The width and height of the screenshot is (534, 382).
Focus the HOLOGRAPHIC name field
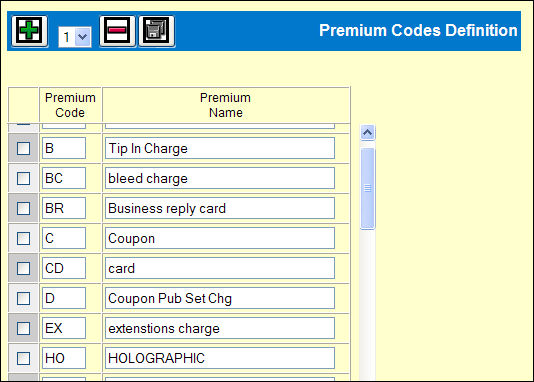[x=220, y=358]
